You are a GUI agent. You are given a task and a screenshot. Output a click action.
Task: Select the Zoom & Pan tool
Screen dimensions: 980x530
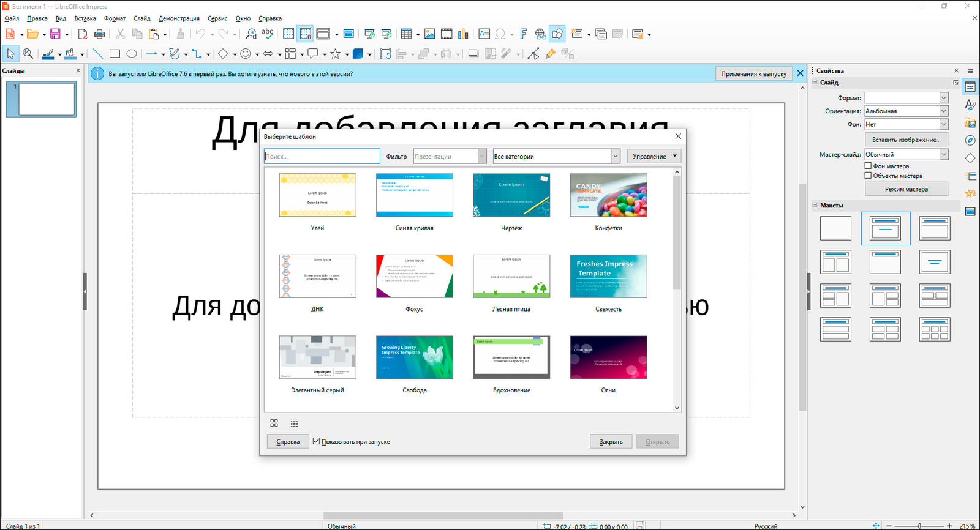(x=28, y=54)
